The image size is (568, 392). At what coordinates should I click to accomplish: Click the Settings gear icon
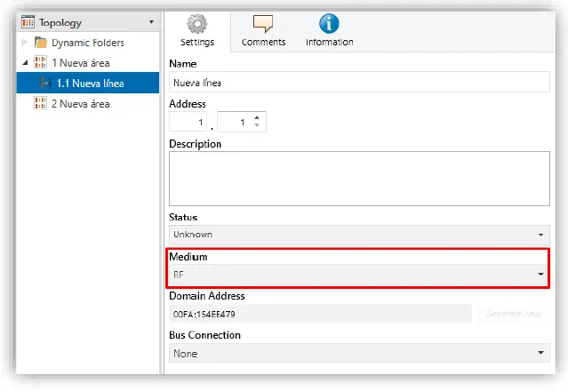[197, 24]
